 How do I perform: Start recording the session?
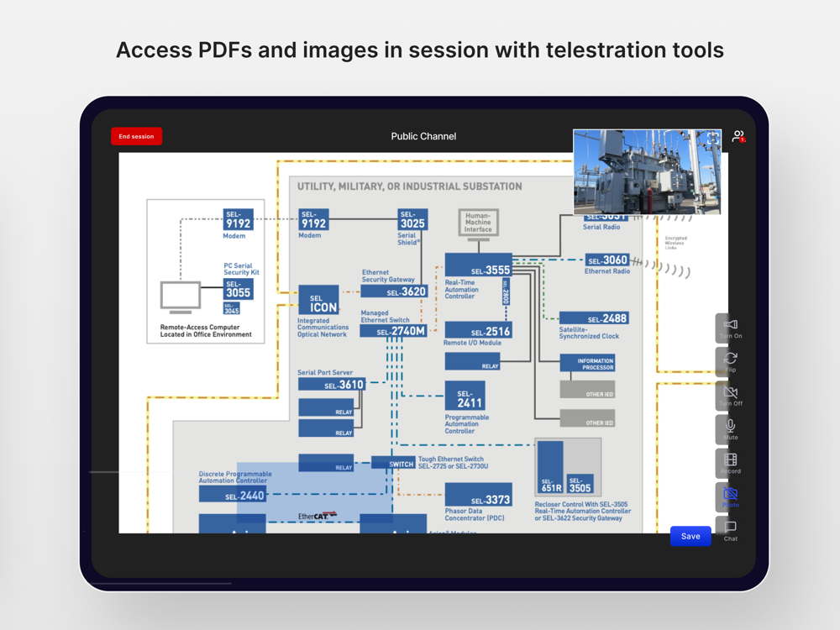pyautogui.click(x=730, y=463)
